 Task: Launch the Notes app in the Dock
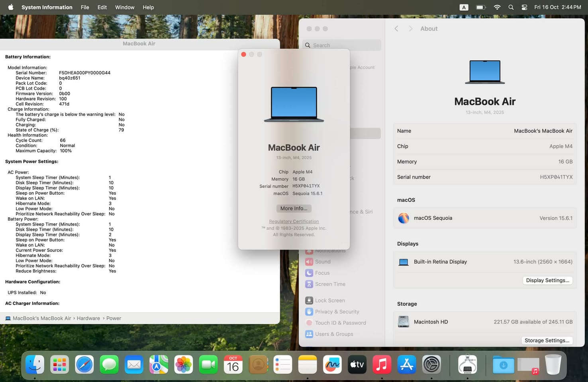[x=308, y=364]
